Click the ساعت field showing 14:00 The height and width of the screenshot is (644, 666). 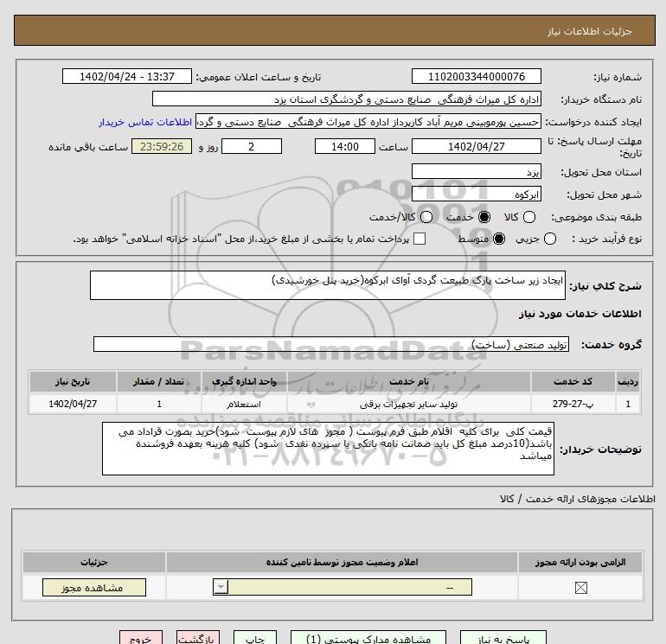coord(345,146)
